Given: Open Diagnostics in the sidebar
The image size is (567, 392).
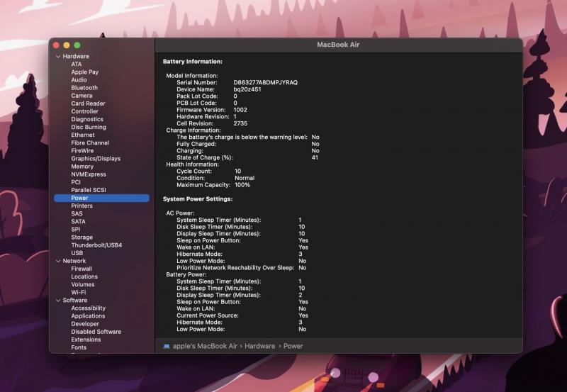Looking at the screenshot, I should (x=87, y=119).
